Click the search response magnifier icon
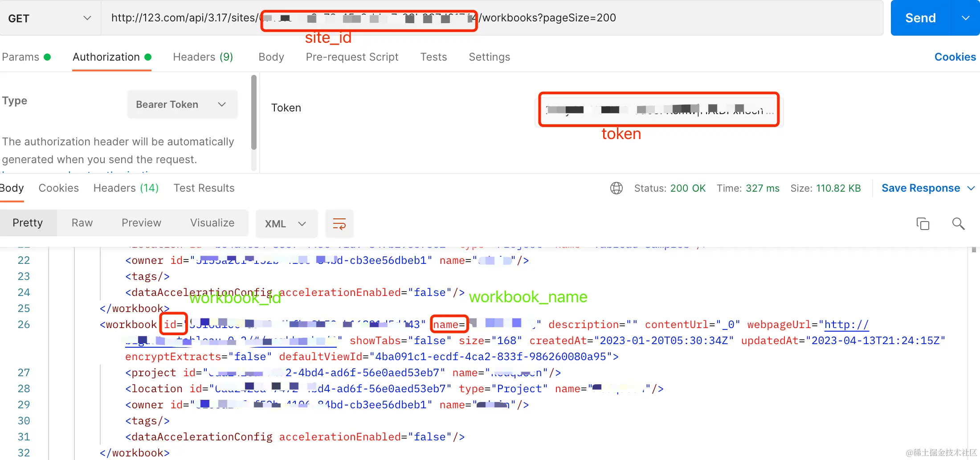The width and height of the screenshot is (980, 460). coord(958,223)
